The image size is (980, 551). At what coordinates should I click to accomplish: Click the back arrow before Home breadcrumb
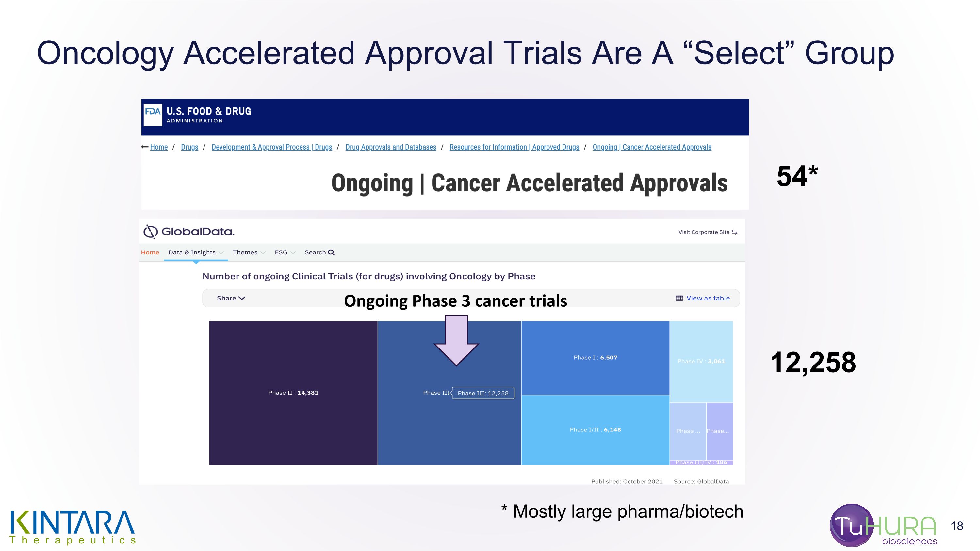click(x=145, y=147)
